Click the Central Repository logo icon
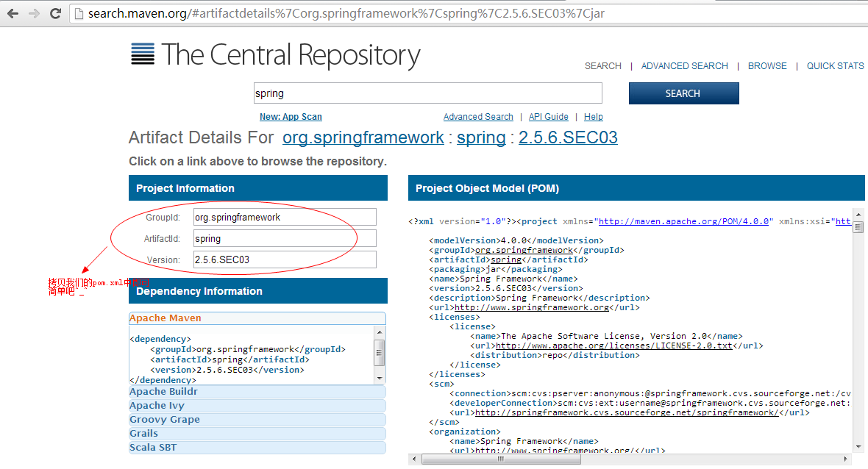The width and height of the screenshot is (868, 469). [142, 54]
